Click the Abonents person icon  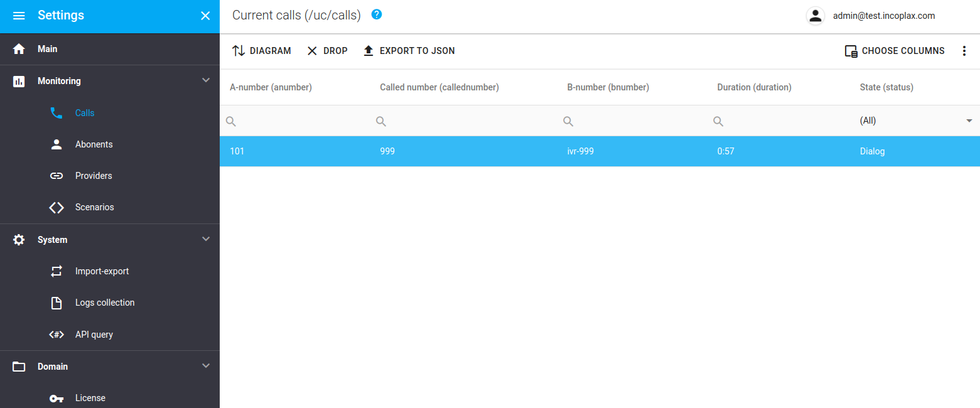[x=57, y=144]
